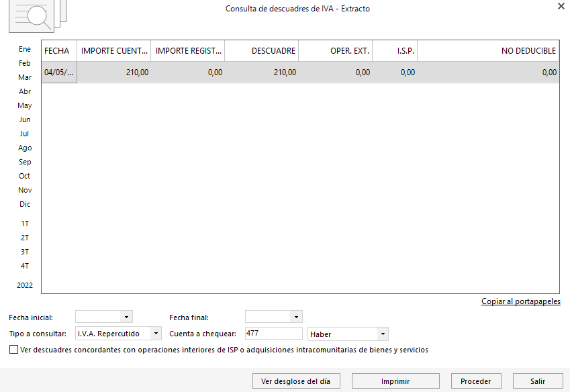The height and width of the screenshot is (392, 570).
Task: Select the Feb month filter
Action: tap(25, 63)
